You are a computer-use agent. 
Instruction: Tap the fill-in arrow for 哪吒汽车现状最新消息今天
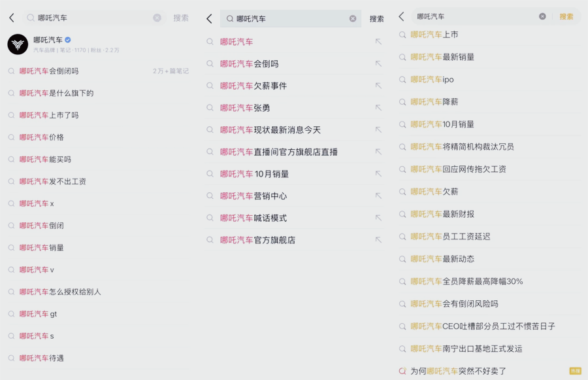pos(378,130)
